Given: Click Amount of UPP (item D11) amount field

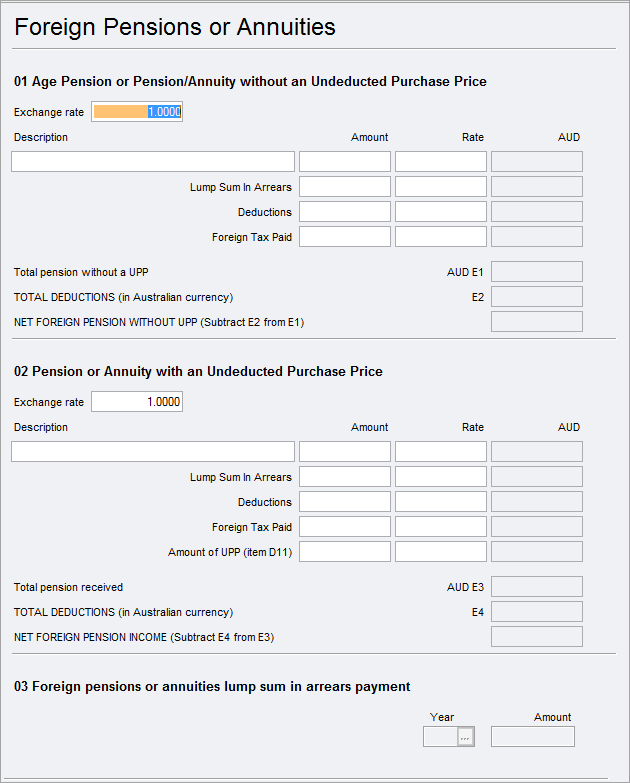Looking at the screenshot, I should (x=345, y=552).
